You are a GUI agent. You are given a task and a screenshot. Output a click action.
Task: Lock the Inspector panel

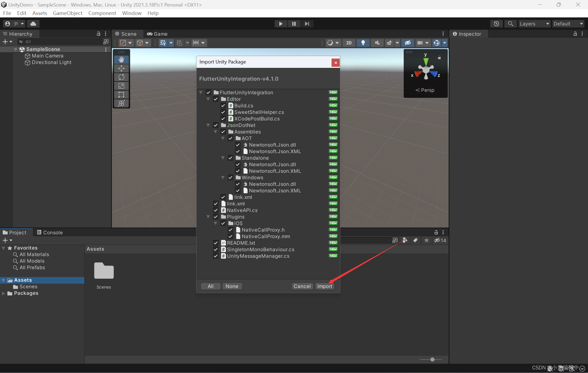(575, 34)
